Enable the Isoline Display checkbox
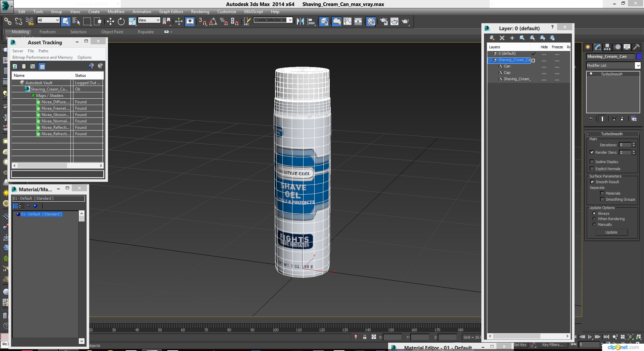The width and height of the screenshot is (644, 351). click(x=592, y=162)
